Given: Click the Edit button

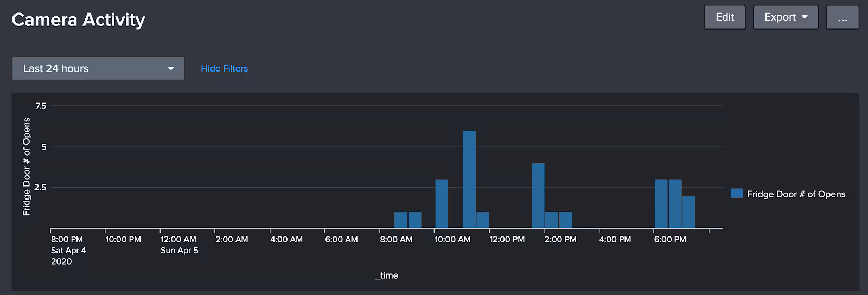Looking at the screenshot, I should [x=724, y=17].
